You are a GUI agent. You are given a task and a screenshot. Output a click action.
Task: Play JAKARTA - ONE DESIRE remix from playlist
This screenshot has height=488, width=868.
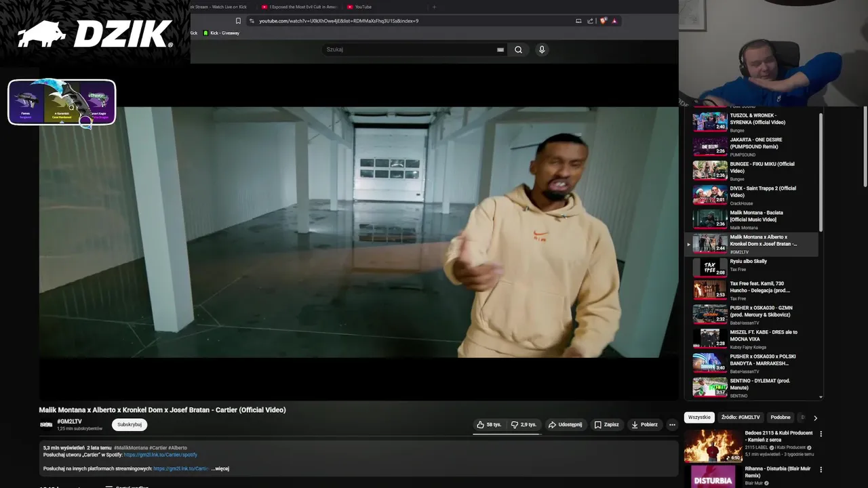click(755, 146)
